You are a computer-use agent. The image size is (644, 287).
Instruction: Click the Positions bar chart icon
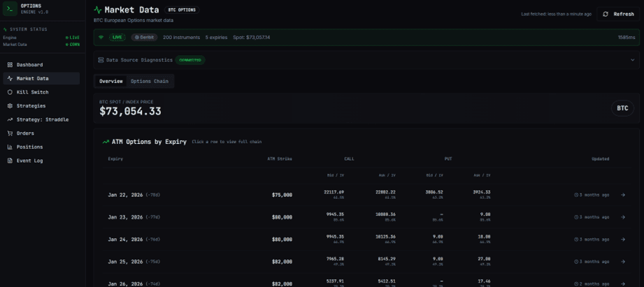pos(10,147)
